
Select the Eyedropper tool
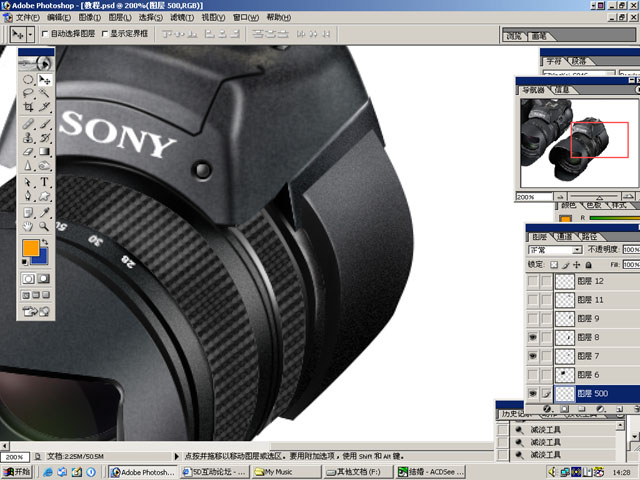(44, 212)
